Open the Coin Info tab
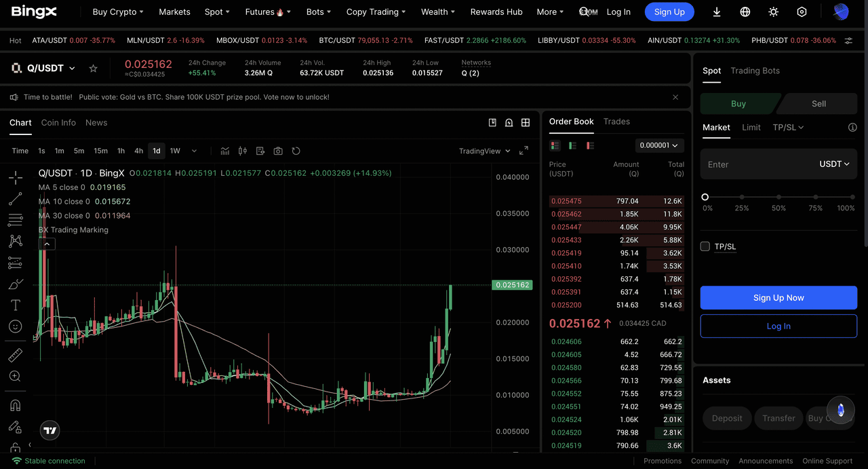This screenshot has width=868, height=469. pyautogui.click(x=58, y=123)
